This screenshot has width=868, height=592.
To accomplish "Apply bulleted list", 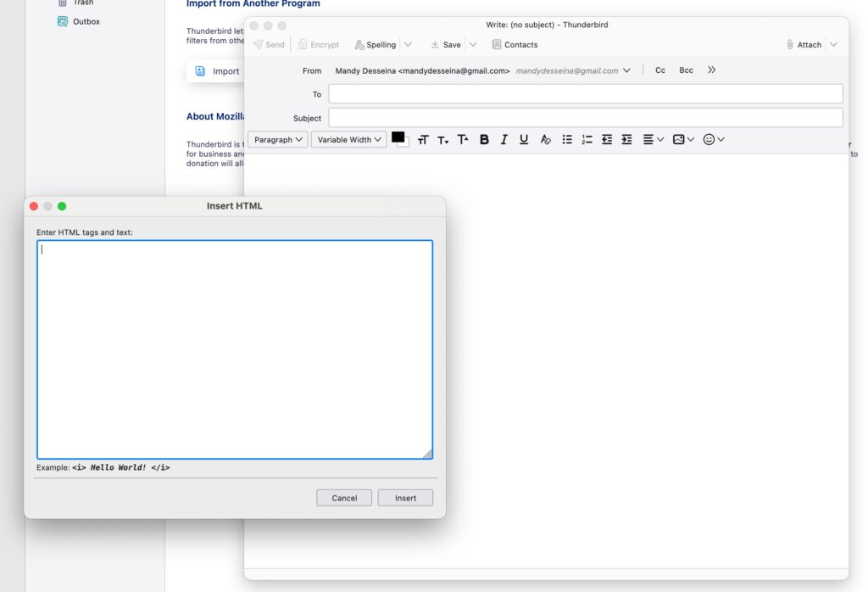I will [567, 140].
